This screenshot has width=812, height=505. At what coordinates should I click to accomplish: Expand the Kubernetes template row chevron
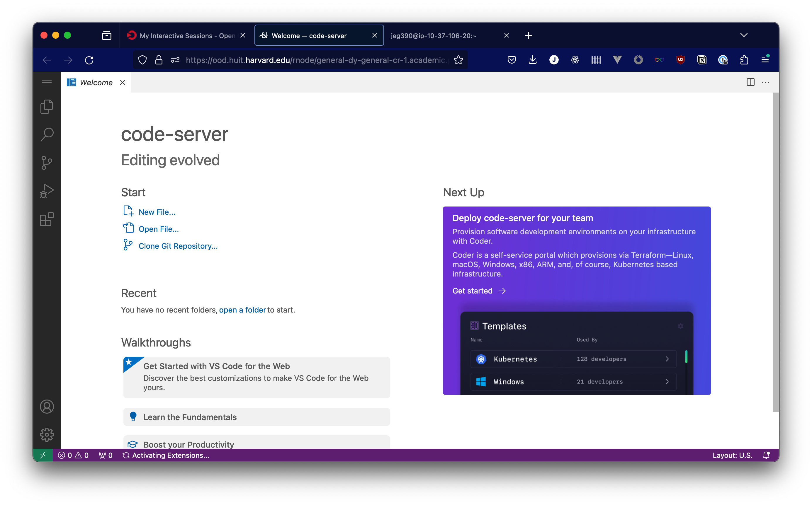click(x=667, y=359)
